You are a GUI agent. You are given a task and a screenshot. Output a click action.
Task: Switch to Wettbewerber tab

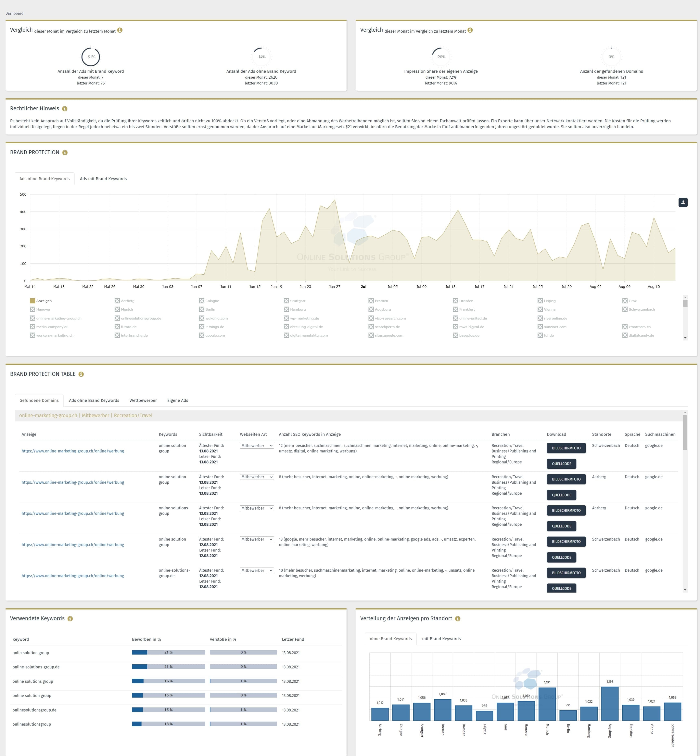pos(143,401)
